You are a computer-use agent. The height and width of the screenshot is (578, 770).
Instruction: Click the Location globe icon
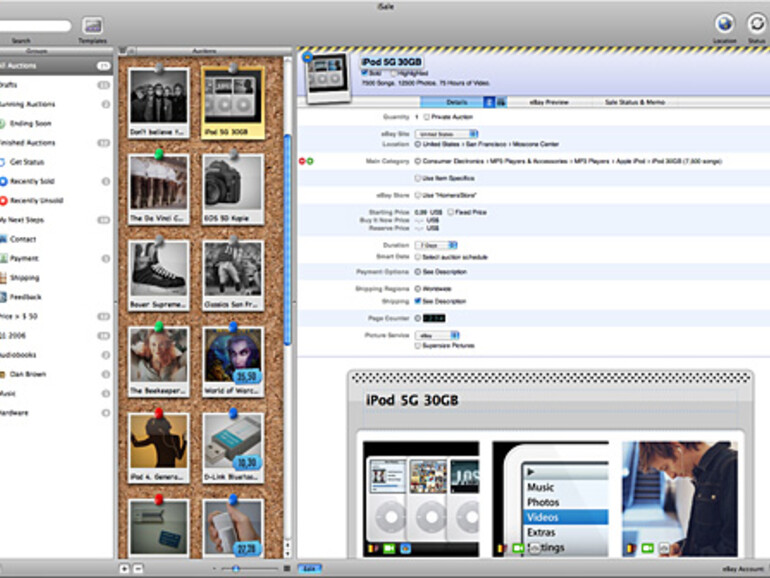tap(724, 23)
